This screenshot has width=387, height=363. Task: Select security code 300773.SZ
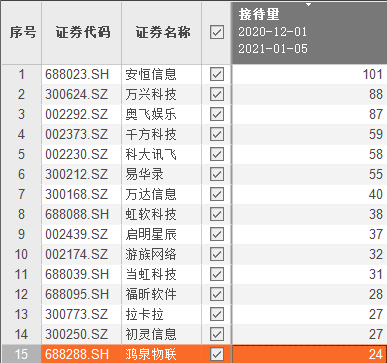(x=77, y=314)
